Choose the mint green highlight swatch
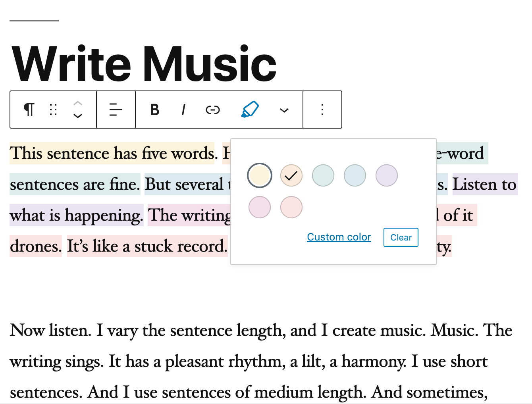Screen dimensions: 532x404 coord(323,175)
